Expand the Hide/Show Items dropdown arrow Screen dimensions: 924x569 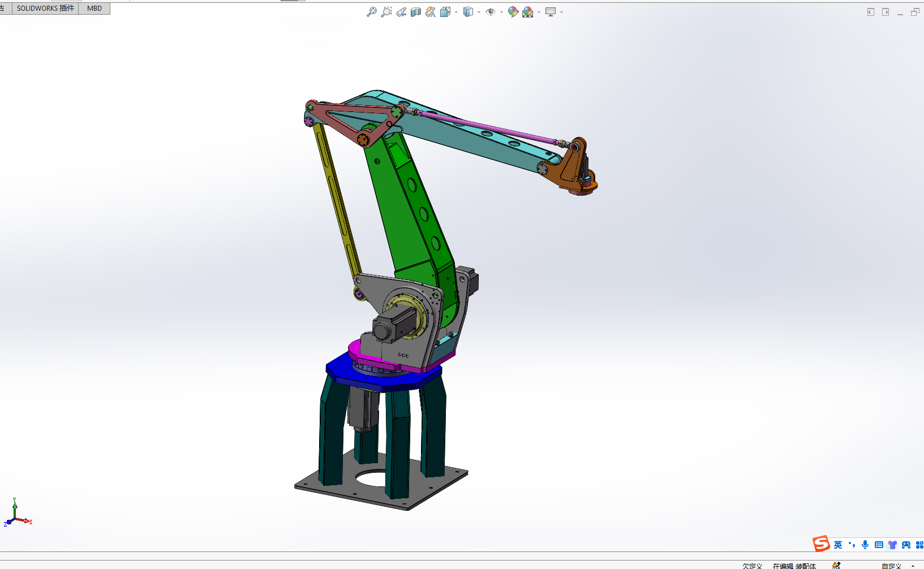click(501, 12)
